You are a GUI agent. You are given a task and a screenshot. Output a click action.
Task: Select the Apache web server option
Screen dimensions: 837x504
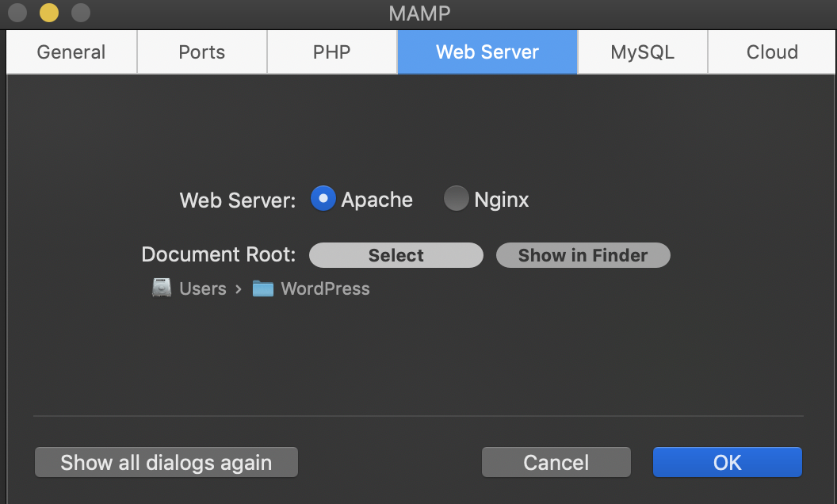[x=323, y=199]
